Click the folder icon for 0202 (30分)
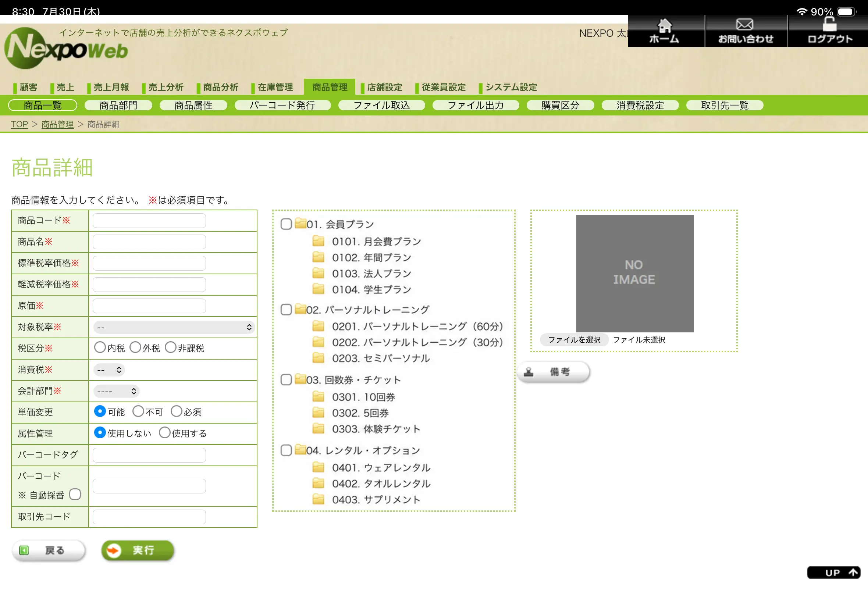This screenshot has height=603, width=868. click(x=318, y=342)
